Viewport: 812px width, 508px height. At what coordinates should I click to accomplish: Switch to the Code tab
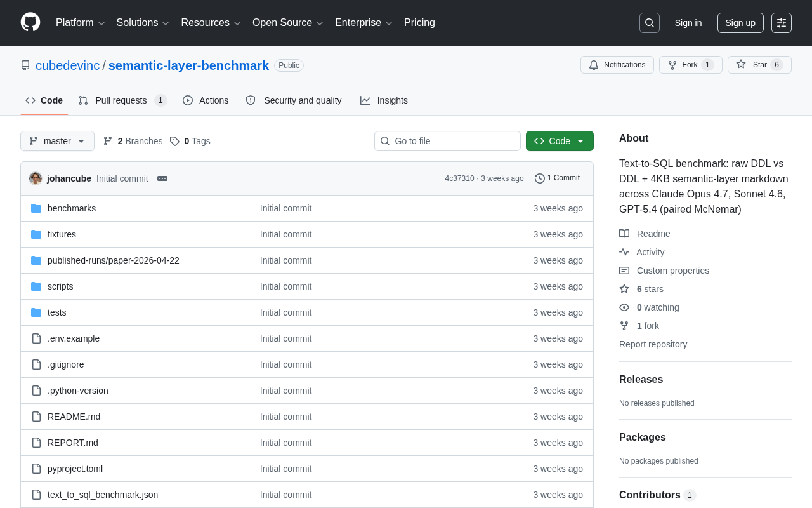pyautogui.click(x=44, y=100)
